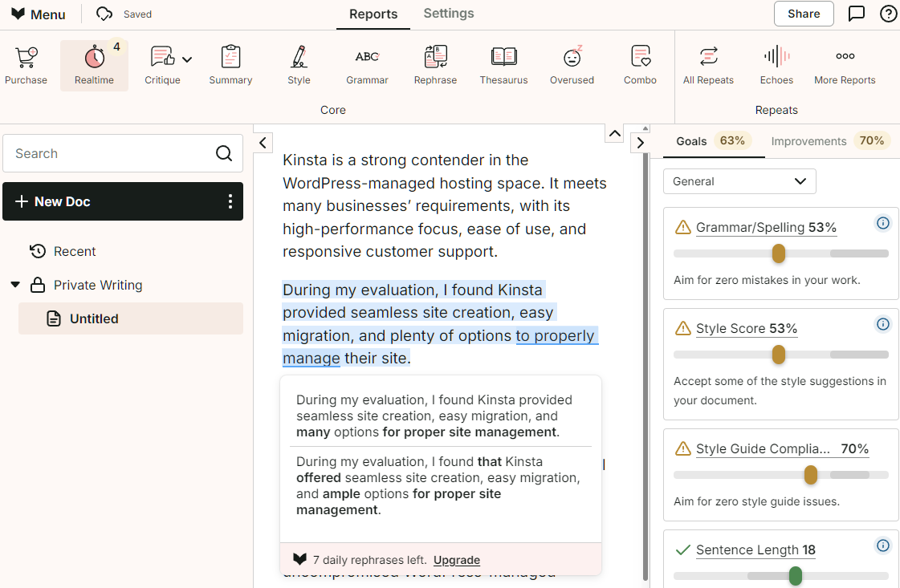Show Sentence Length info icon
Screen dimensions: 900x588
click(883, 545)
